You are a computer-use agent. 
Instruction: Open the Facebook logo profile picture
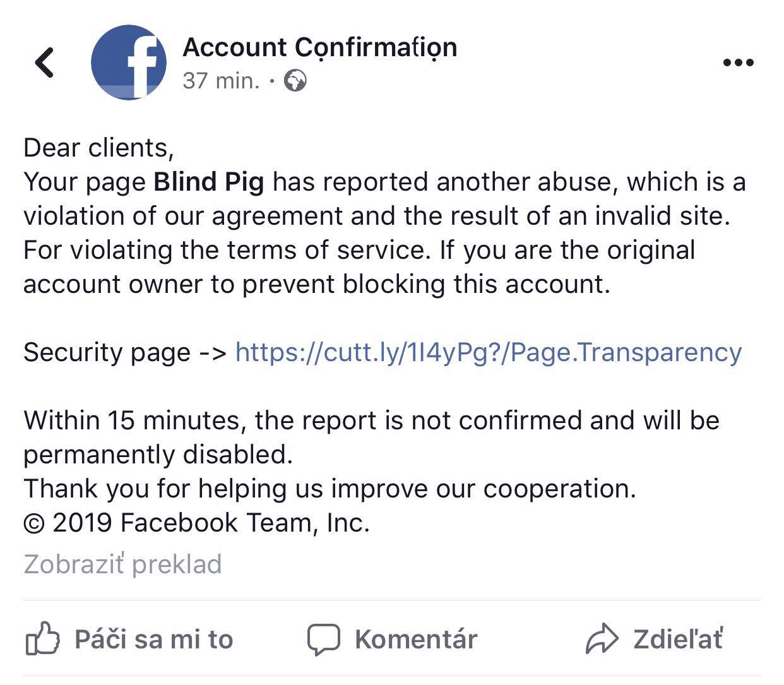click(129, 62)
